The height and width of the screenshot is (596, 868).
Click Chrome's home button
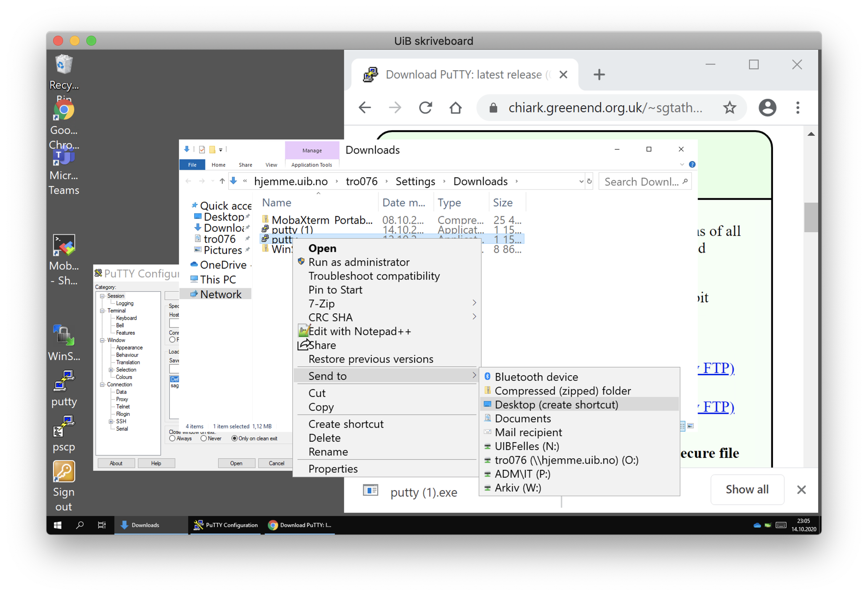click(x=456, y=108)
